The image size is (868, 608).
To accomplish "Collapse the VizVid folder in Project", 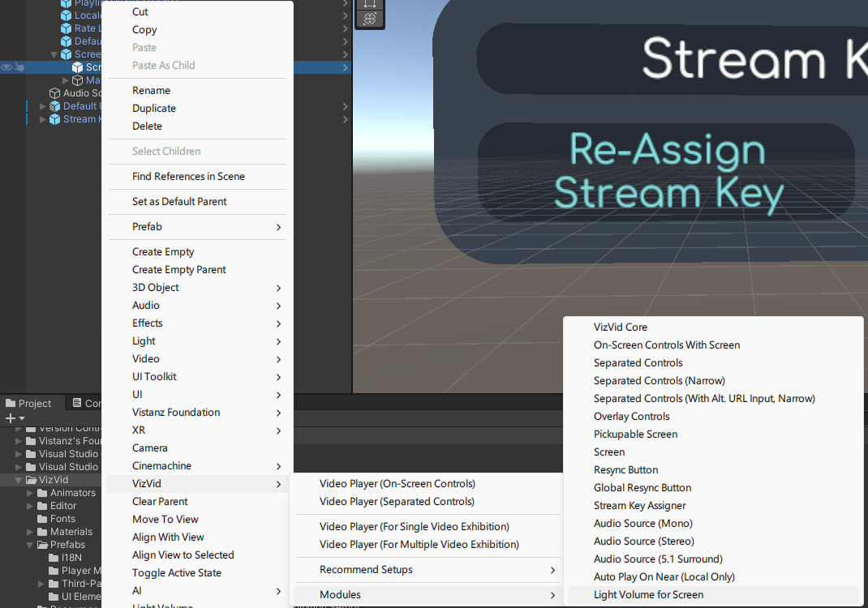I will [19, 480].
